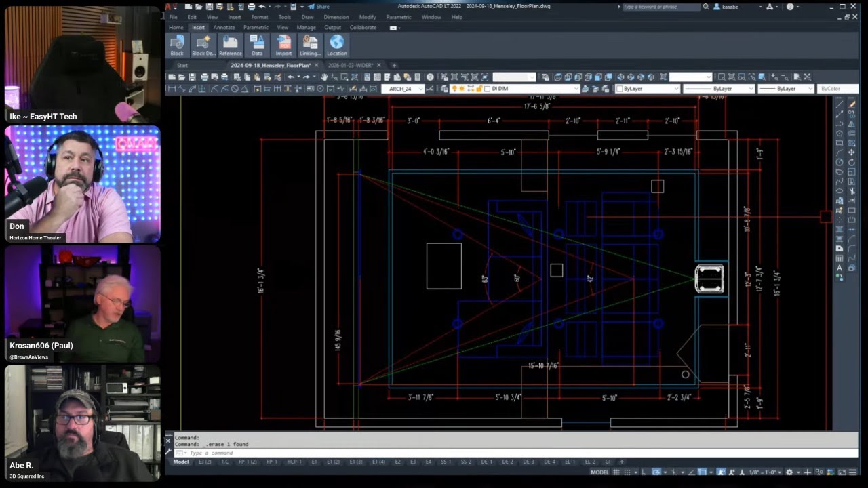
Task: Toggle Ortho mode in the status bar
Action: (x=645, y=472)
